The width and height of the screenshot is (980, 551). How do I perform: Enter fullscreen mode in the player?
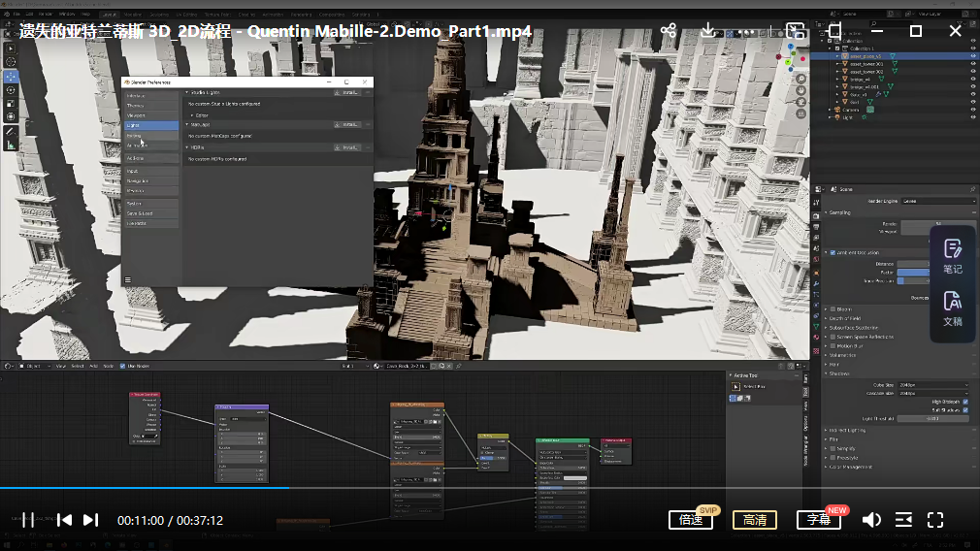(935, 520)
